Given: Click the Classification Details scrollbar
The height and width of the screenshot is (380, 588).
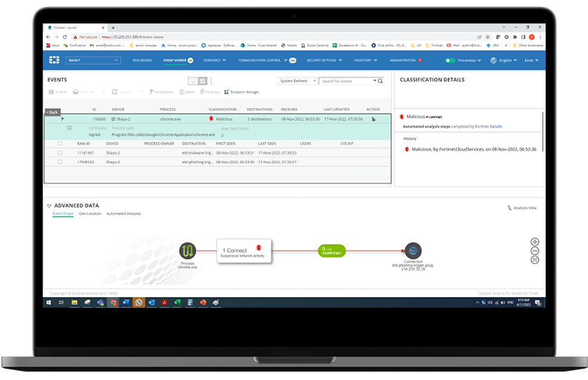Looking at the screenshot, I should (542, 131).
